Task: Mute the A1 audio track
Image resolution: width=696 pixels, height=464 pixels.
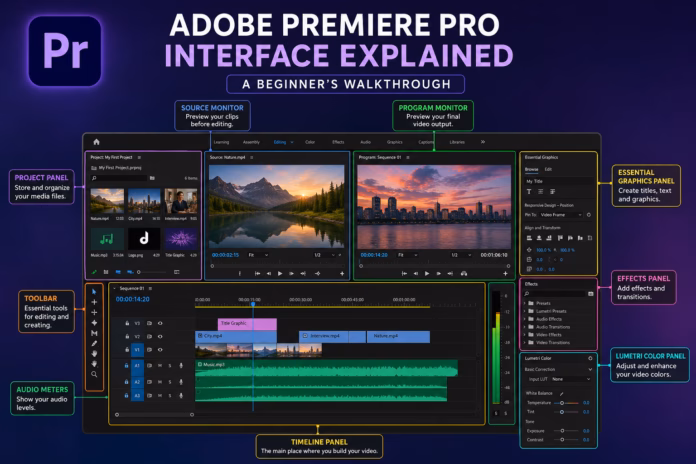Action: coord(160,366)
